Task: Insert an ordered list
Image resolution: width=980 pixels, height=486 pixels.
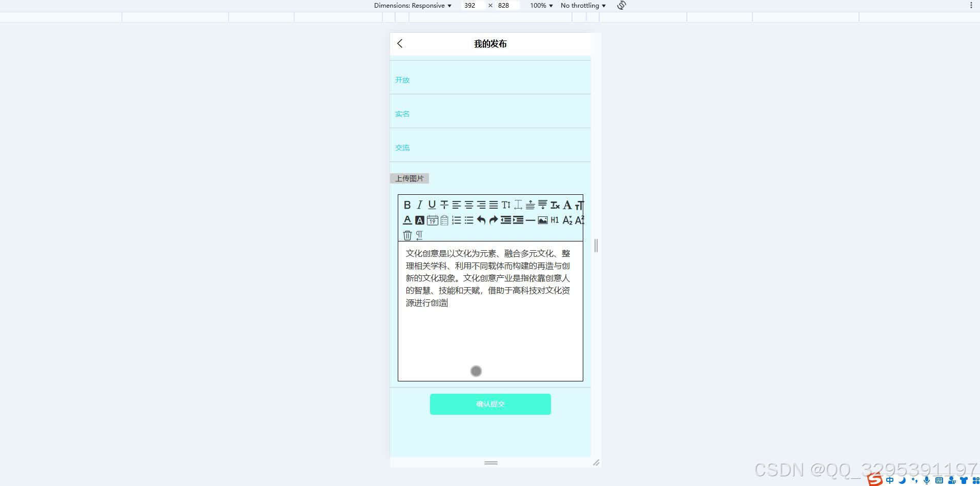Action: tap(456, 220)
